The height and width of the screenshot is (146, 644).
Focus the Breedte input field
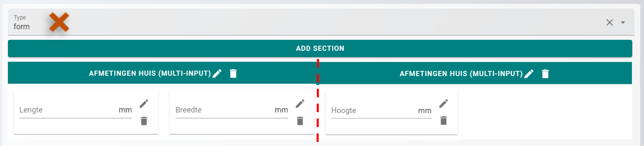pos(224,110)
